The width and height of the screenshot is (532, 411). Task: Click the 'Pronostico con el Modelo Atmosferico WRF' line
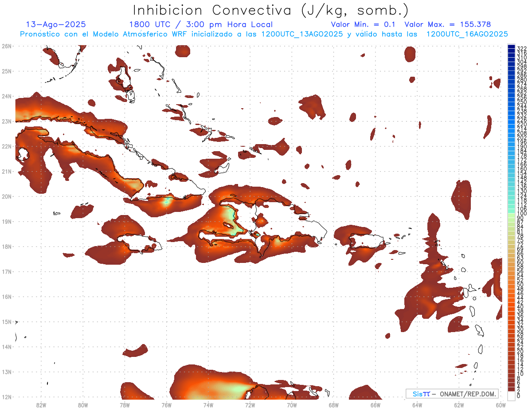click(x=264, y=34)
